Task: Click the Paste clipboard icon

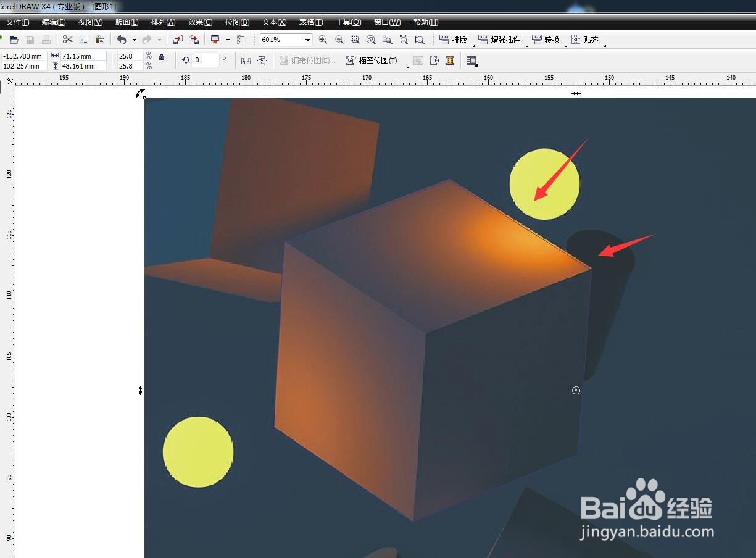Action: click(x=99, y=40)
